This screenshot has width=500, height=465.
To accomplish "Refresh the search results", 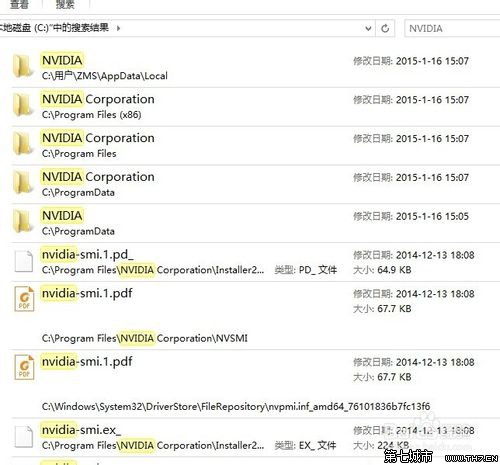I will pyautogui.click(x=385, y=28).
